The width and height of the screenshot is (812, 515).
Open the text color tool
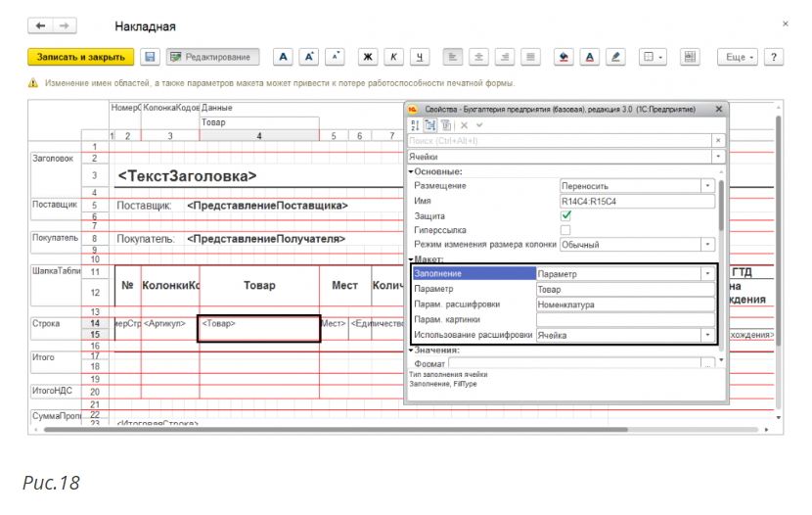point(590,58)
